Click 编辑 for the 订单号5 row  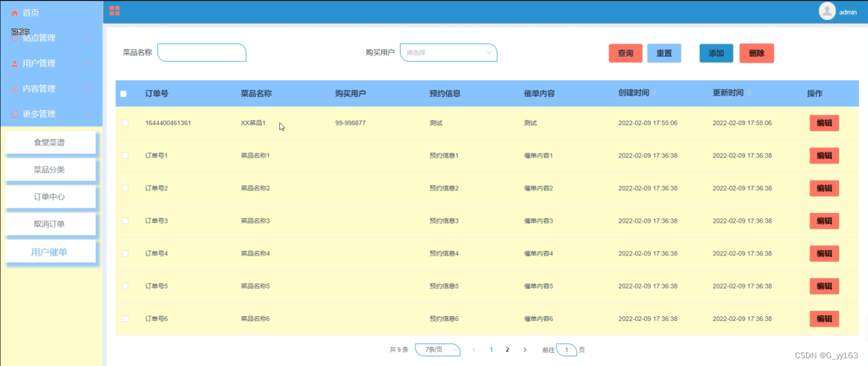click(x=824, y=286)
